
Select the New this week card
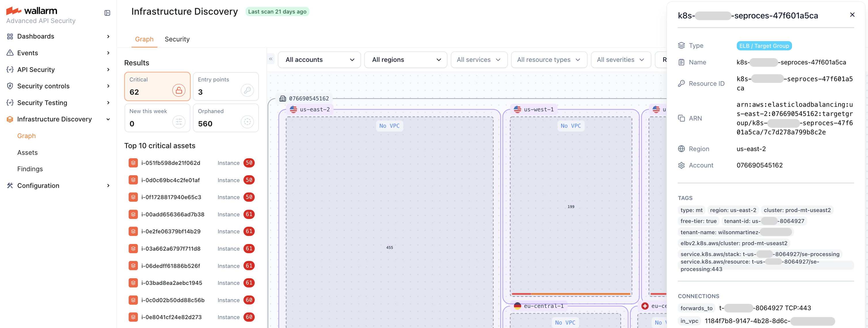[x=157, y=118]
